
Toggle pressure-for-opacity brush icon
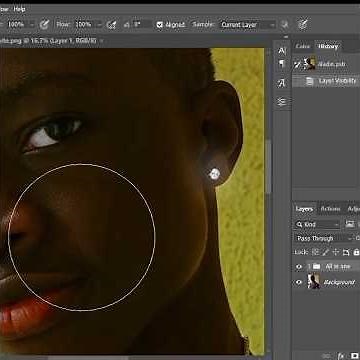point(44,24)
